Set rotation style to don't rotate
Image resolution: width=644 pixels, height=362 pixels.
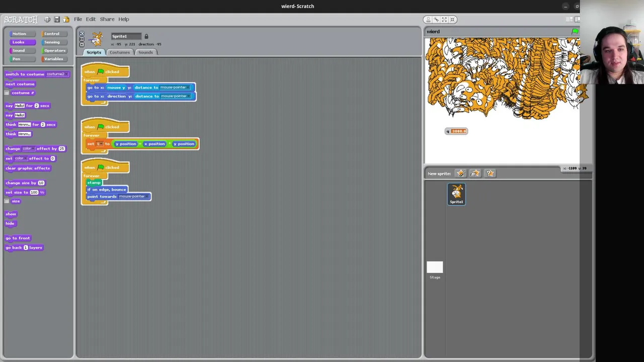82,44
